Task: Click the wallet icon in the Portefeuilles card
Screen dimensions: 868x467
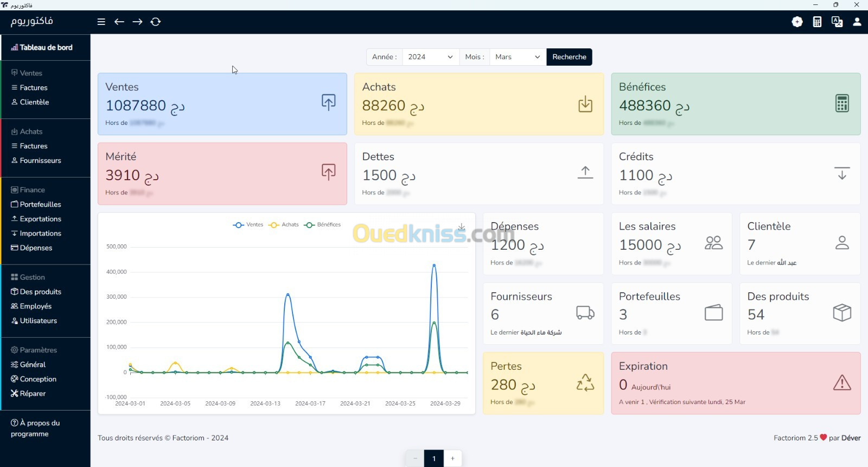Action: coord(713,313)
